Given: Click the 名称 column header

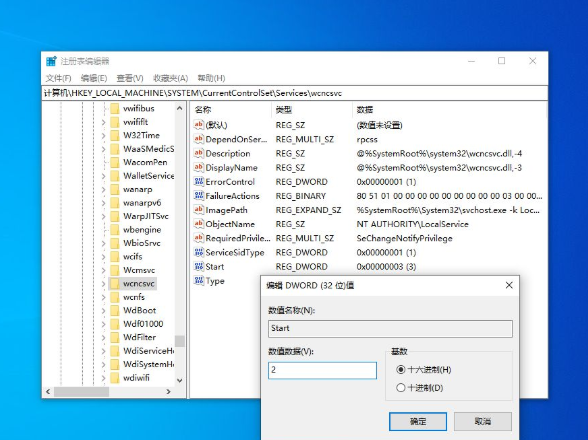Looking at the screenshot, I should point(231,110).
